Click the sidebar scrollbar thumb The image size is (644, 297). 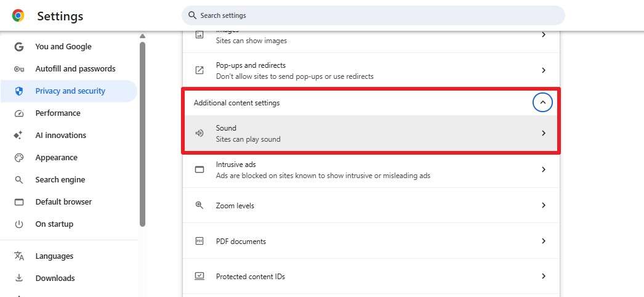coord(142,134)
